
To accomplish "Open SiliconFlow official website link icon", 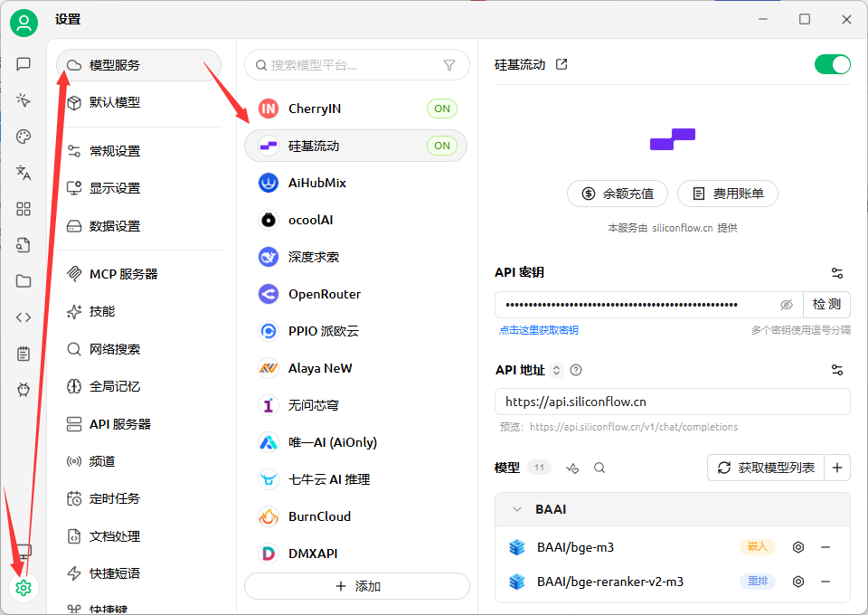I will (x=561, y=64).
